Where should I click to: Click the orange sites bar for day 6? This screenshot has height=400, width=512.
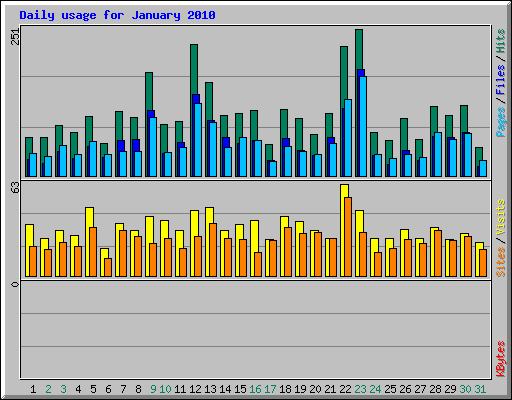pos(108,267)
